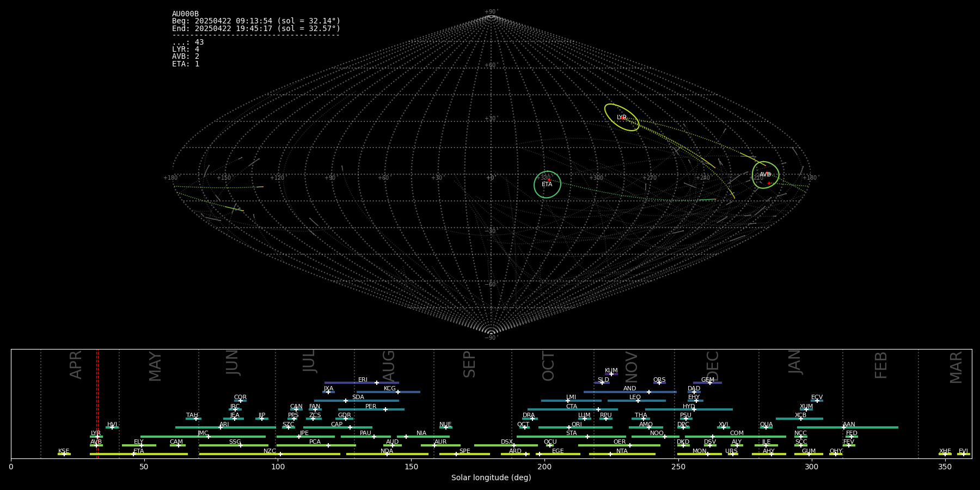Viewport: 980px width, 490px height.
Task: Click the Beg: 20250422 09:13:54 line
Action: [x=256, y=21]
